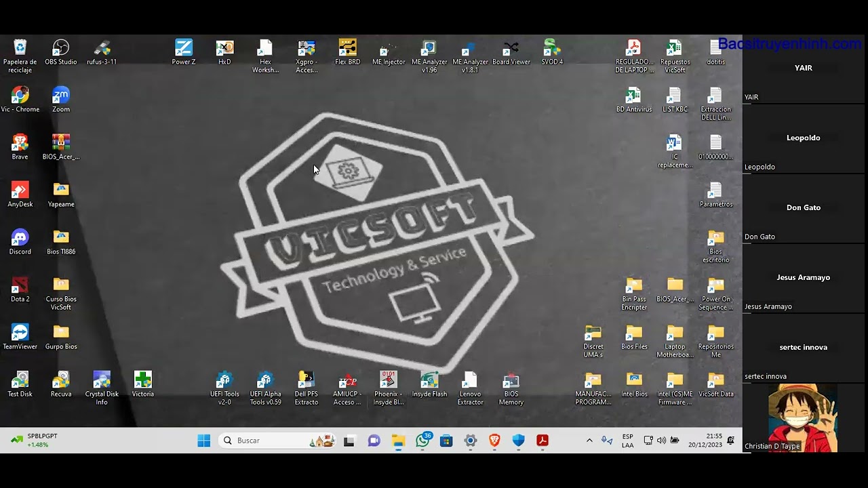The width and height of the screenshot is (868, 488).
Task: Select Christian D Taype participant thumbnail
Action: tap(804, 418)
